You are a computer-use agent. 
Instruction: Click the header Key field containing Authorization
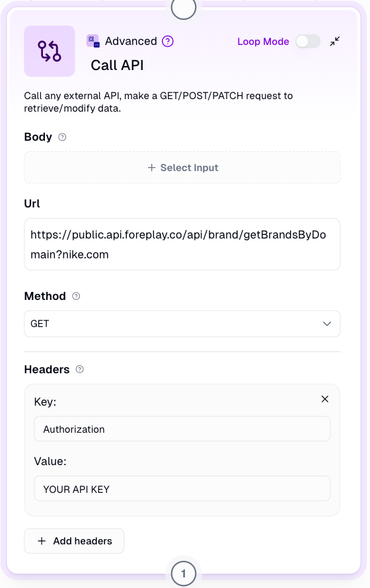click(182, 429)
